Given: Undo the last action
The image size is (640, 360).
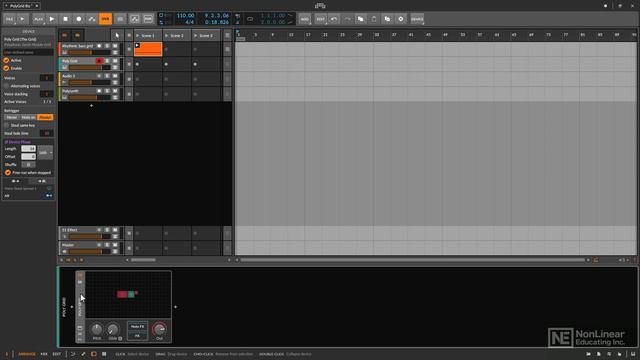Looking at the screenshot, I should (x=334, y=19).
